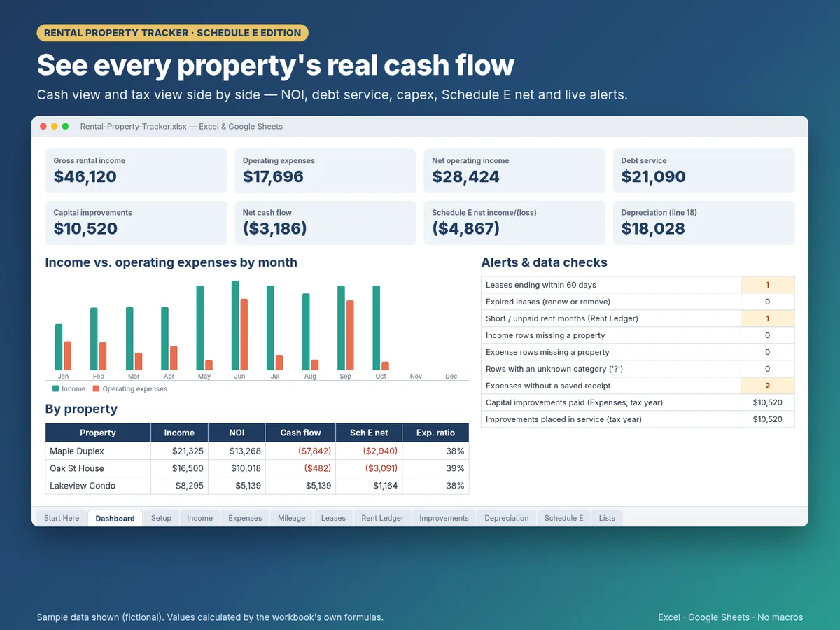The image size is (840, 630).
Task: Click the tall teal June income bar
Action: point(235,325)
